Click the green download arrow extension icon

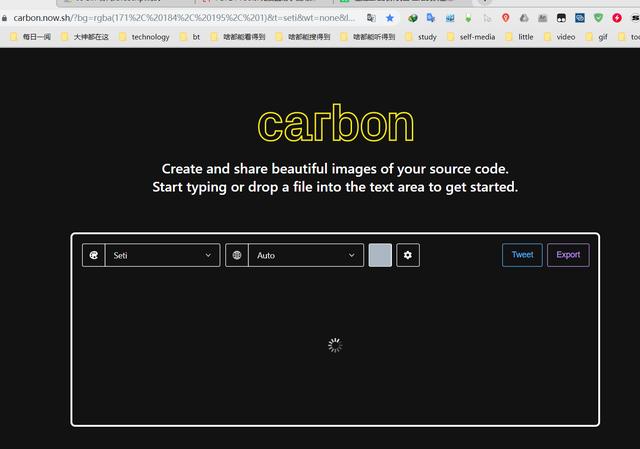(x=468, y=18)
